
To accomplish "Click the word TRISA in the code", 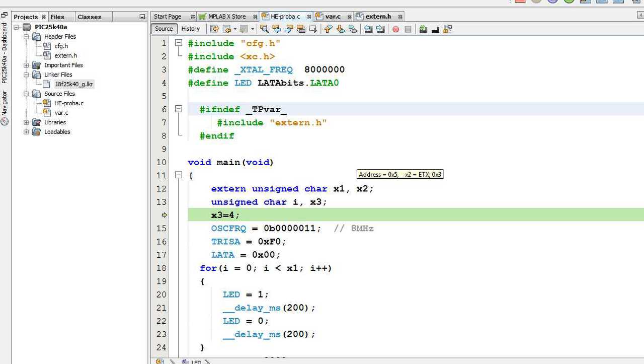I will pos(226,242).
